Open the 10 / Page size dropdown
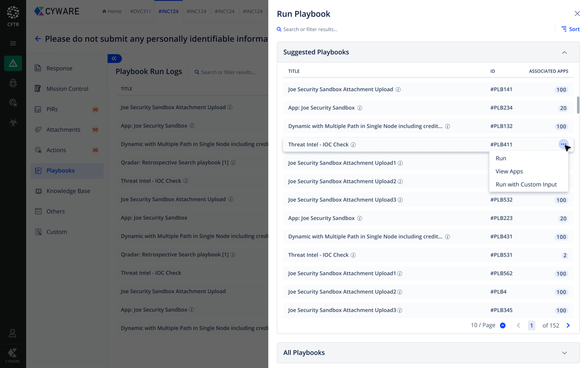 pyautogui.click(x=502, y=325)
